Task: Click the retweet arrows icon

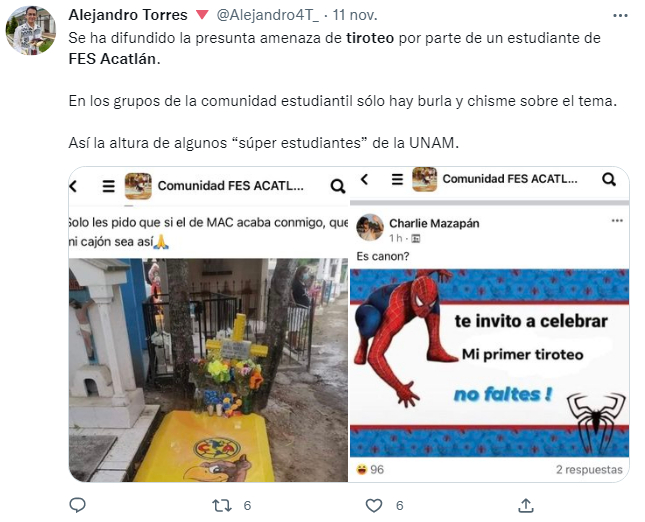Action: [222, 505]
